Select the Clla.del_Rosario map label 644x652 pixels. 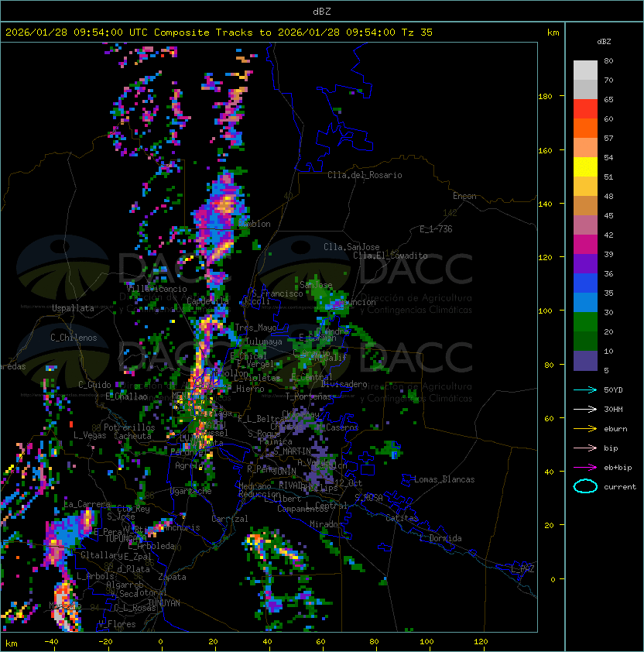point(365,175)
